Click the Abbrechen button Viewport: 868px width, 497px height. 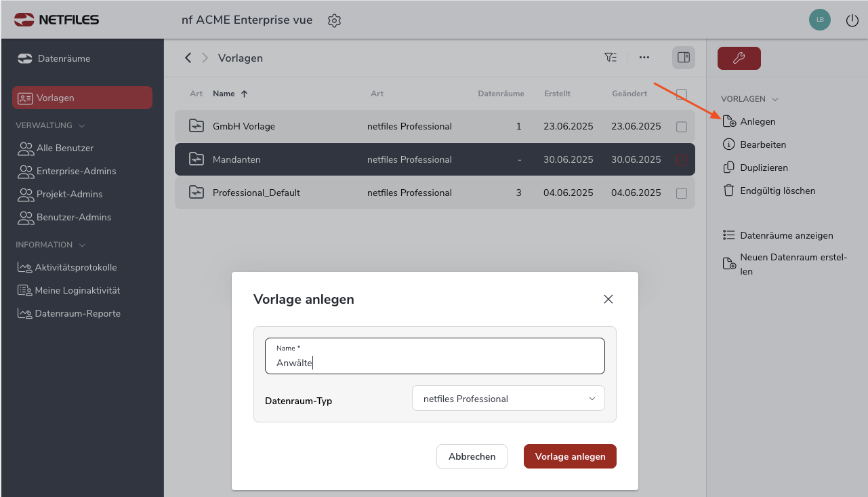472,456
